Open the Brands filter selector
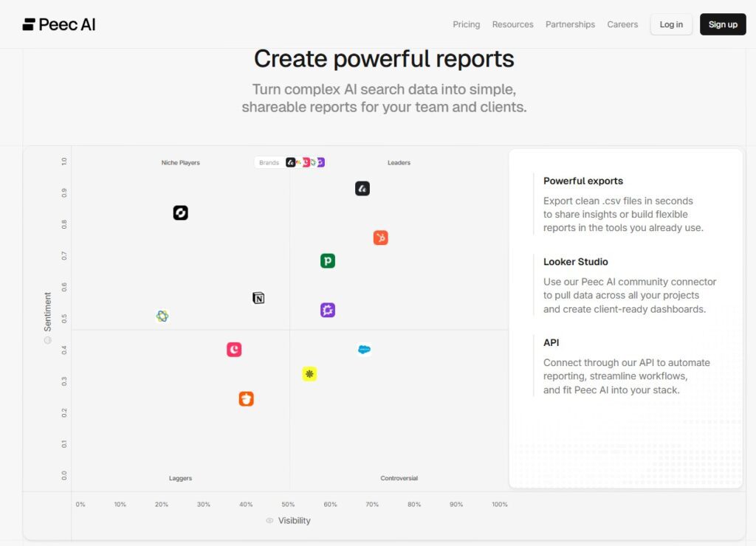The height and width of the screenshot is (546, 756). point(289,162)
